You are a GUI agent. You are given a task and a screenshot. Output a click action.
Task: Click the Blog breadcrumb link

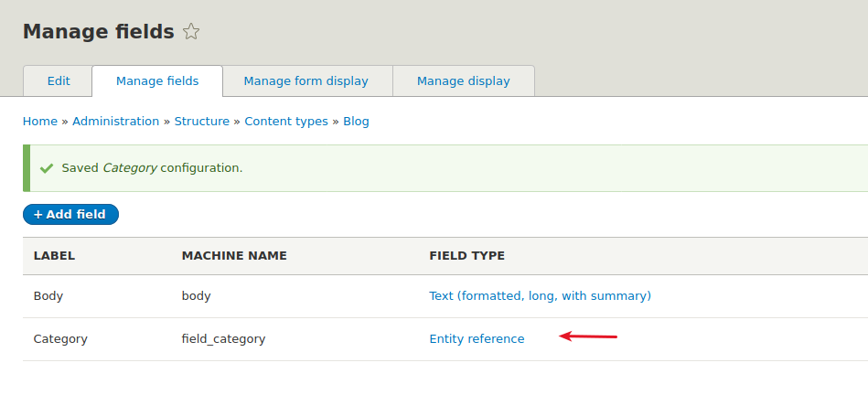(356, 121)
